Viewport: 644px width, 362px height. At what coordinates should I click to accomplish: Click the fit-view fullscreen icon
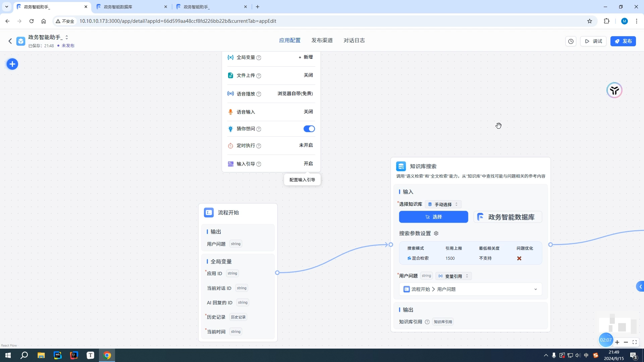pyautogui.click(x=635, y=342)
